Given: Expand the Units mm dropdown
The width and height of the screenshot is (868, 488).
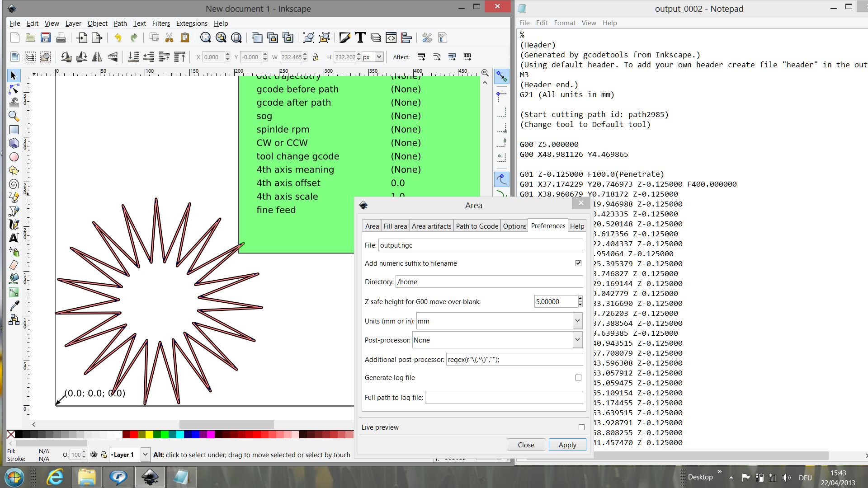Looking at the screenshot, I should (x=577, y=321).
